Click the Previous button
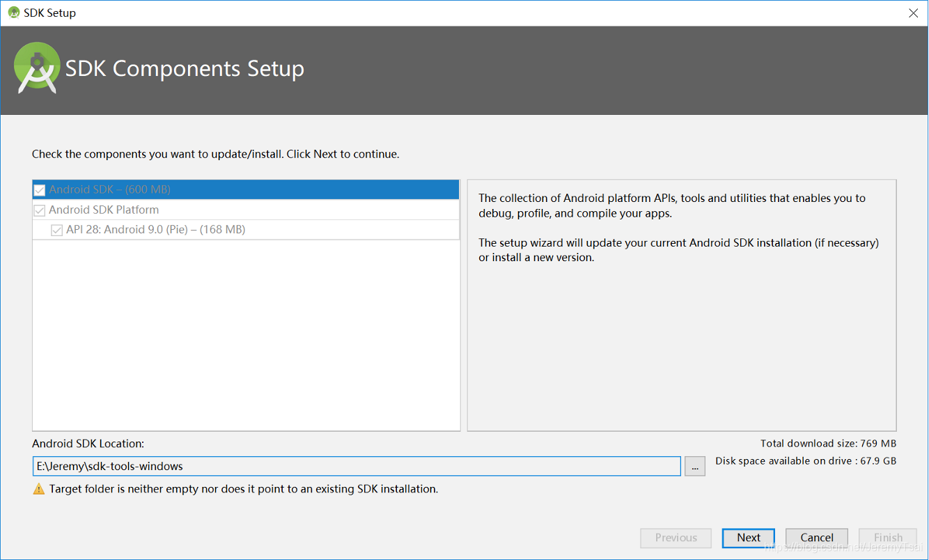The width and height of the screenshot is (929, 560). pos(676,538)
